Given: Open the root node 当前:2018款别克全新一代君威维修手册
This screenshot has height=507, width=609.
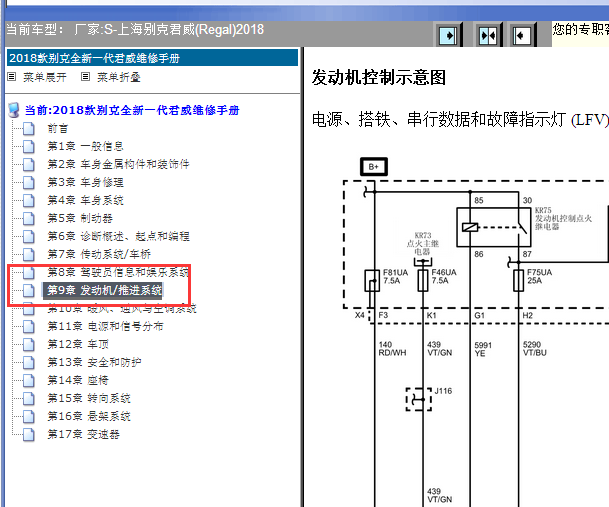Looking at the screenshot, I should [x=132, y=110].
